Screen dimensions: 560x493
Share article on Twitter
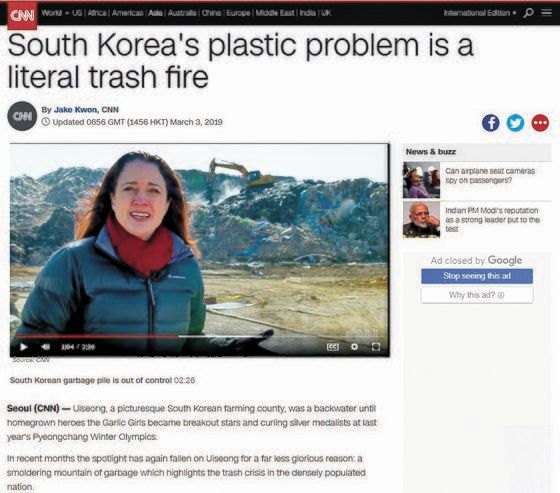click(515, 123)
